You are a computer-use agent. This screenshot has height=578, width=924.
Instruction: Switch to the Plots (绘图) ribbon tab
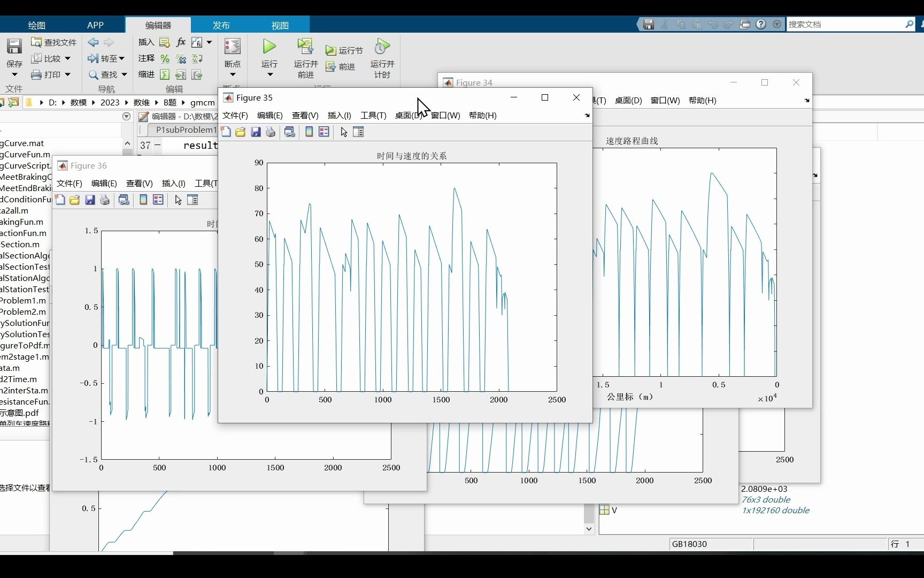(36, 25)
